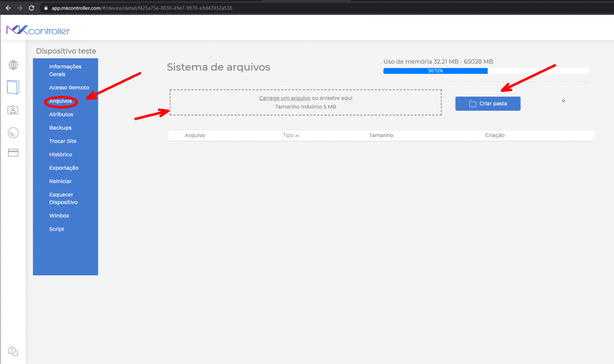The image size is (614, 364).
Task: Click the folder icon inside Criar pasta button
Action: point(472,103)
